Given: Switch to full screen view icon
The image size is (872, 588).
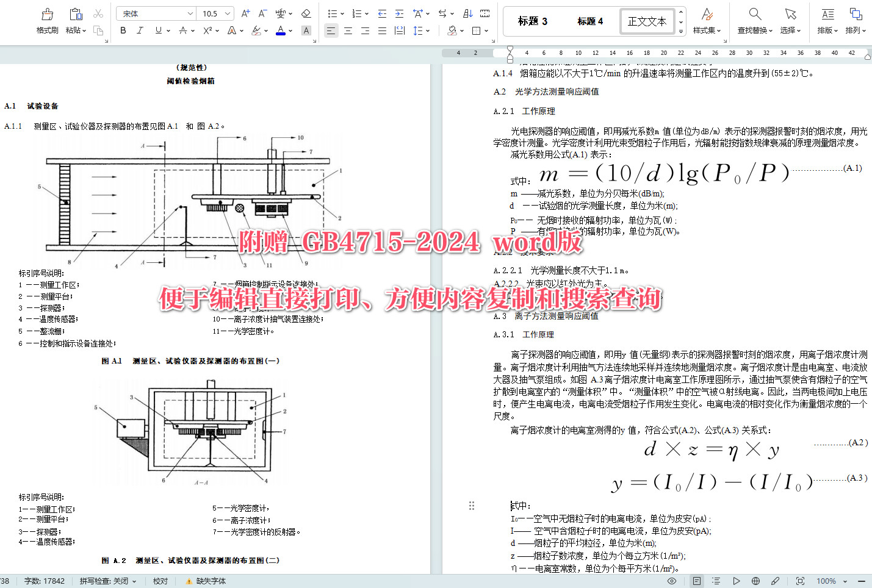Looking at the screenshot, I should pos(799,581).
